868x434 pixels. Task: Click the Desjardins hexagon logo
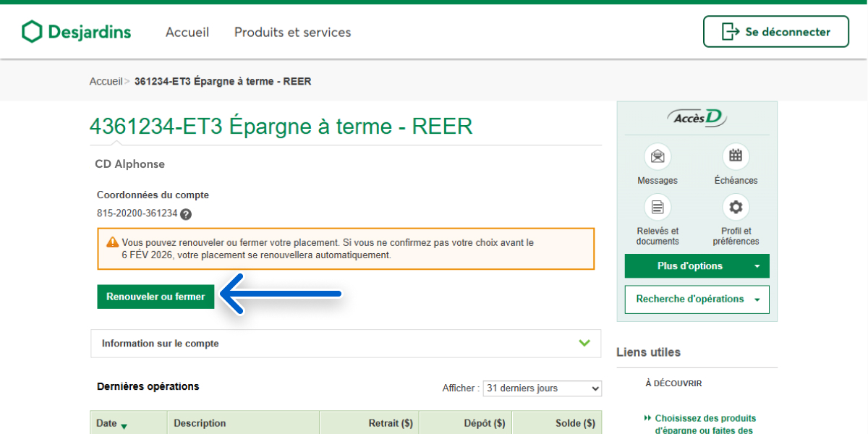(x=33, y=32)
